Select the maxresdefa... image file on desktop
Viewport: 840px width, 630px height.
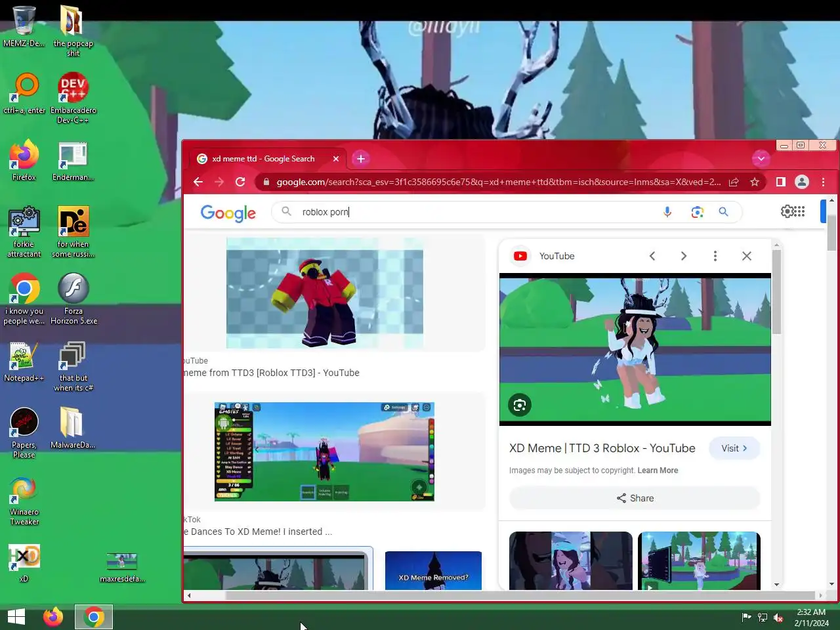pyautogui.click(x=122, y=568)
